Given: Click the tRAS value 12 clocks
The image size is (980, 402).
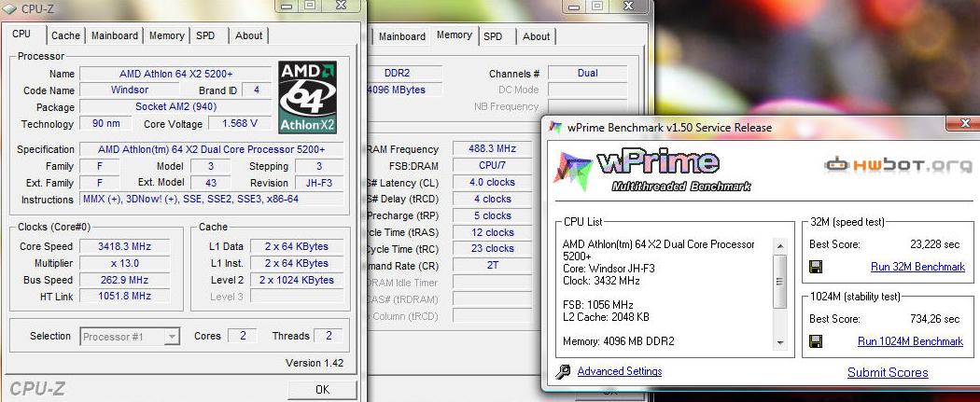Looking at the screenshot, I should (x=492, y=232).
